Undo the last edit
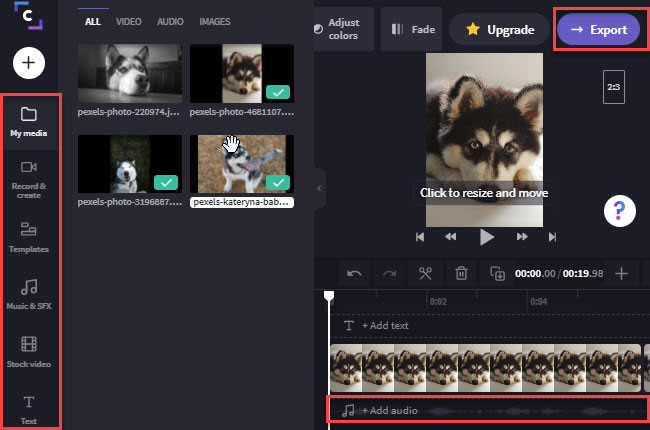 pyautogui.click(x=353, y=273)
